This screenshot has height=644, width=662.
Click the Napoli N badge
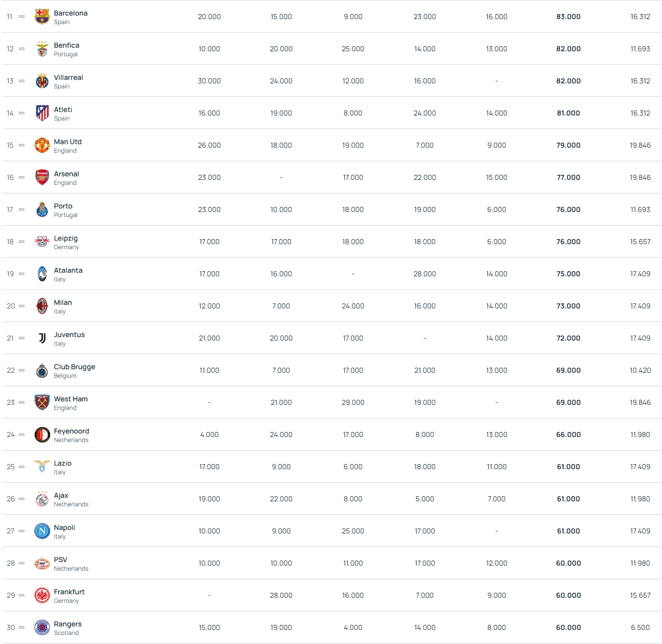tap(42, 531)
